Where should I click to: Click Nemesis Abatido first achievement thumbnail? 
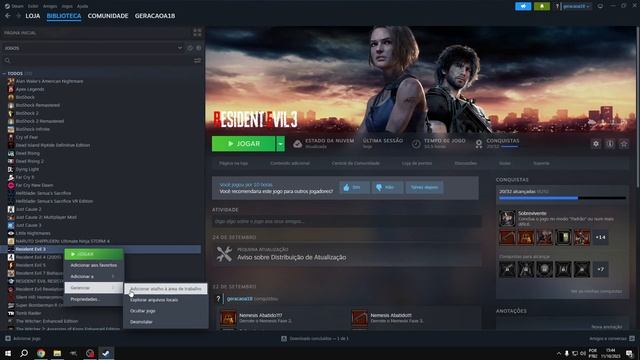pyautogui.click(x=228, y=318)
